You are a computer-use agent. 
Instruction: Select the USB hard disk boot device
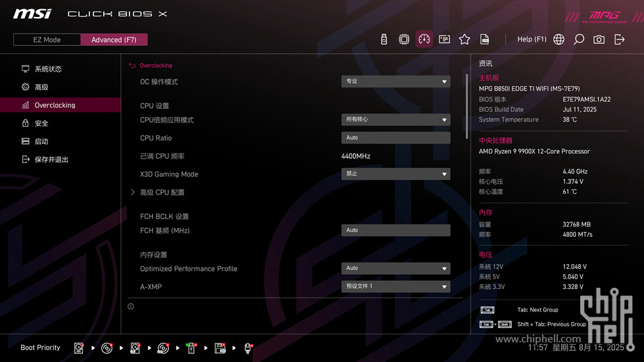tap(135, 348)
